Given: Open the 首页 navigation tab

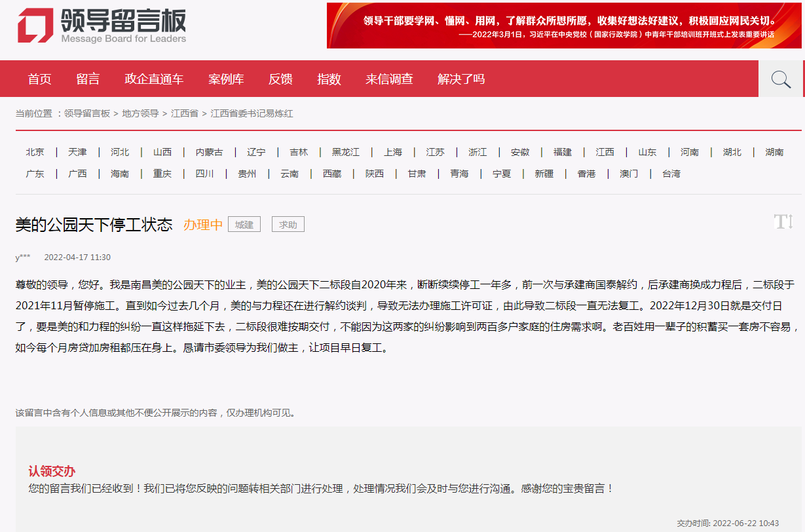Looking at the screenshot, I should click(x=39, y=79).
